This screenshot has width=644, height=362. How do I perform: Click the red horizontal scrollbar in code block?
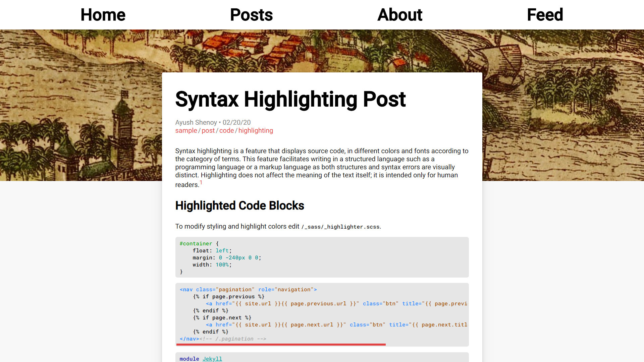point(281,344)
